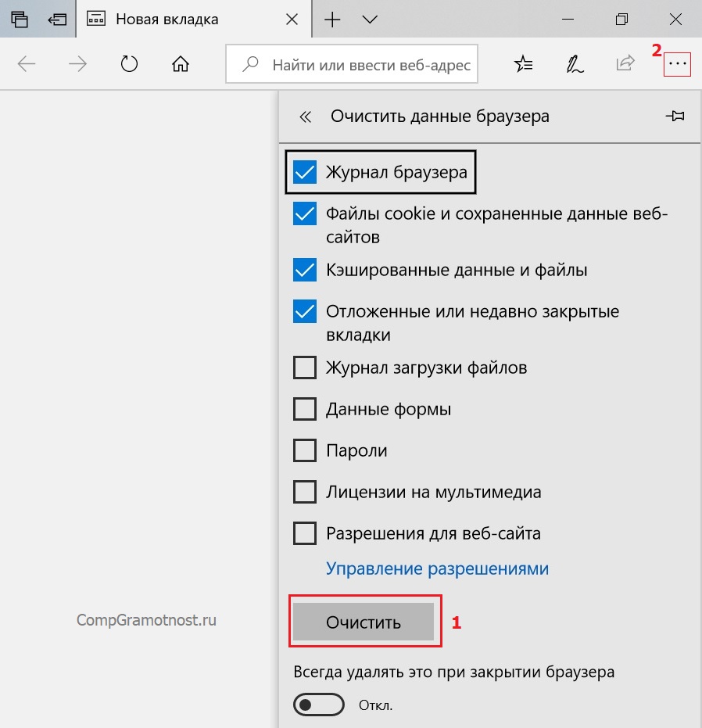Uncheck Файлы cookie и сохраненные данные checkbox
The width and height of the screenshot is (702, 728).
click(x=305, y=213)
